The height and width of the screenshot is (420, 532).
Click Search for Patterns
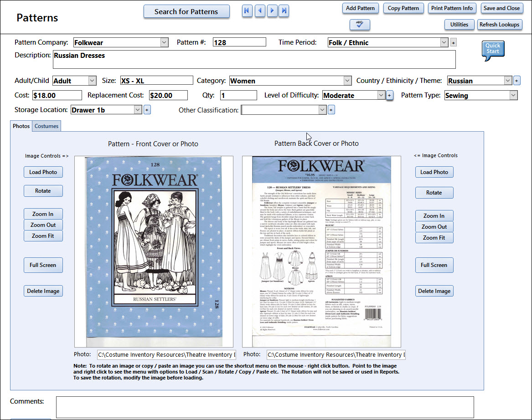tap(186, 11)
